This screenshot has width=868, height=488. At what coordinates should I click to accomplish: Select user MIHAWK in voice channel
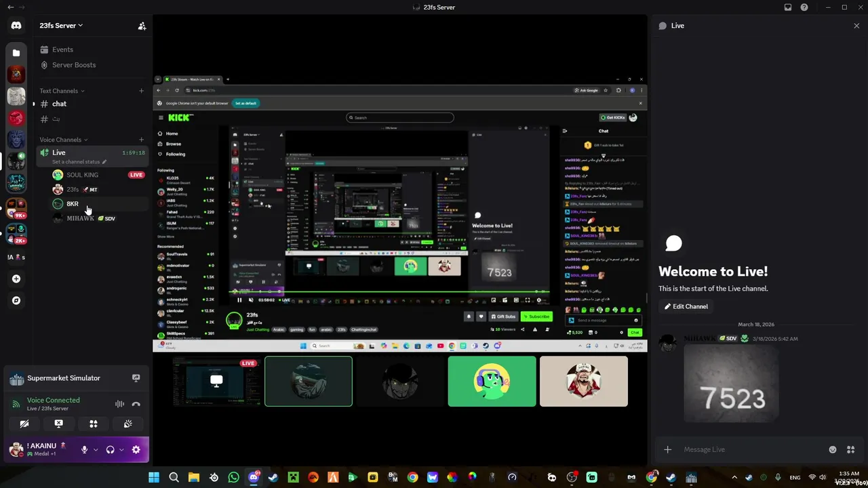tap(99, 218)
